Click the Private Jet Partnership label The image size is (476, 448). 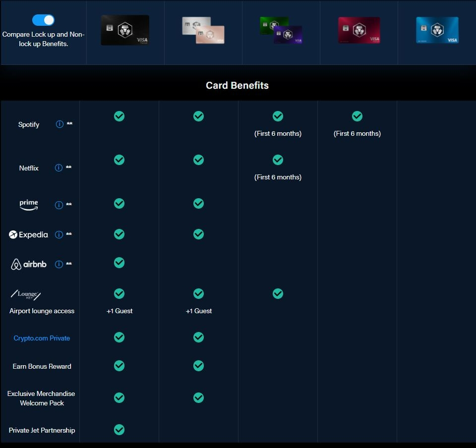[x=42, y=430]
